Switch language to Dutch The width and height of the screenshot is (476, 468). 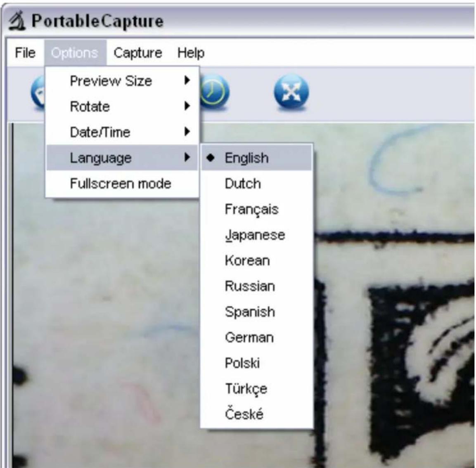(x=257, y=183)
